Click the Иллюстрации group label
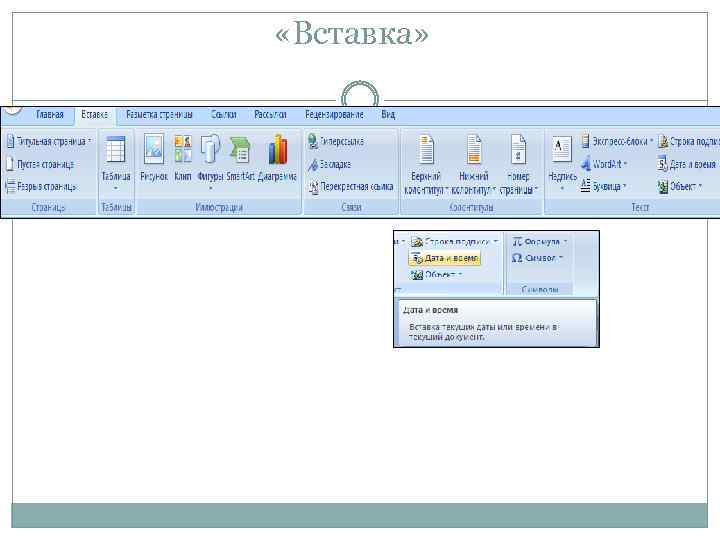Viewport: 720px width, 540px height. (219, 207)
